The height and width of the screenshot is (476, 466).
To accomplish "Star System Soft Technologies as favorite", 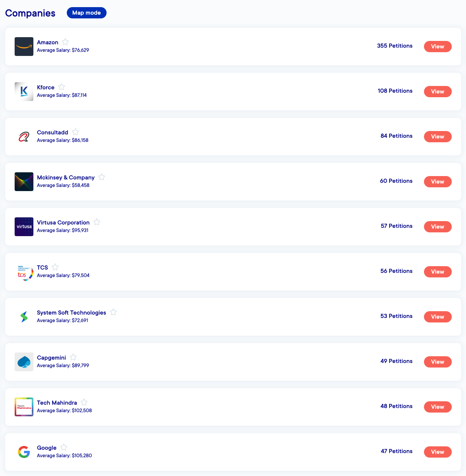I will (x=113, y=312).
